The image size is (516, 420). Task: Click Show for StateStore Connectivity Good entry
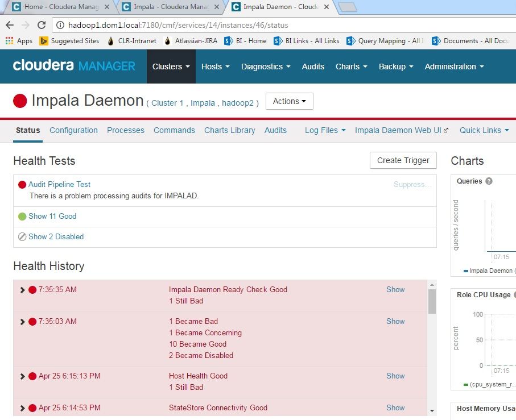tap(395, 408)
